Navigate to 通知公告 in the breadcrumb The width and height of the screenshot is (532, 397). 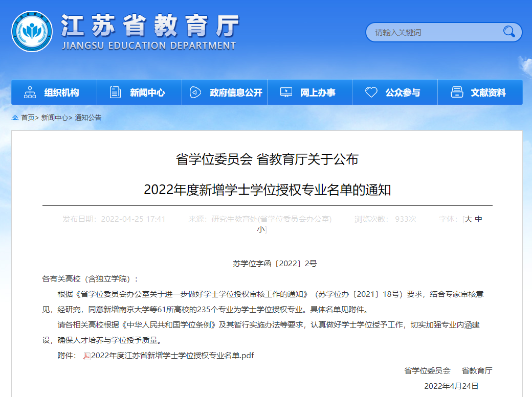point(88,118)
